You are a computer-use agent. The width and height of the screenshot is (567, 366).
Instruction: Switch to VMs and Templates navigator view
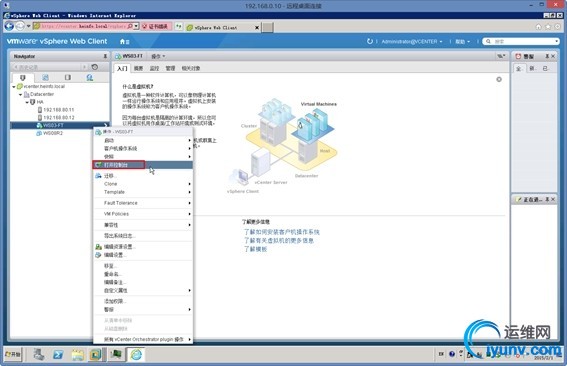click(x=45, y=77)
